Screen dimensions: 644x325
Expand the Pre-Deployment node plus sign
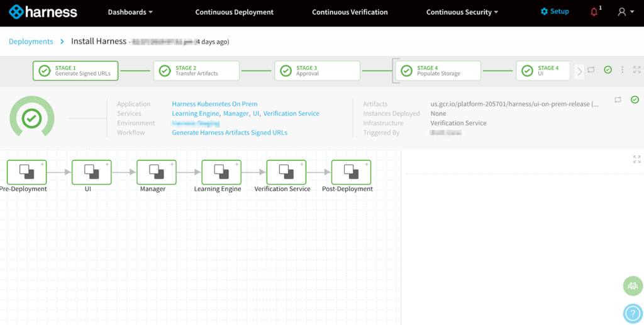pos(42,164)
